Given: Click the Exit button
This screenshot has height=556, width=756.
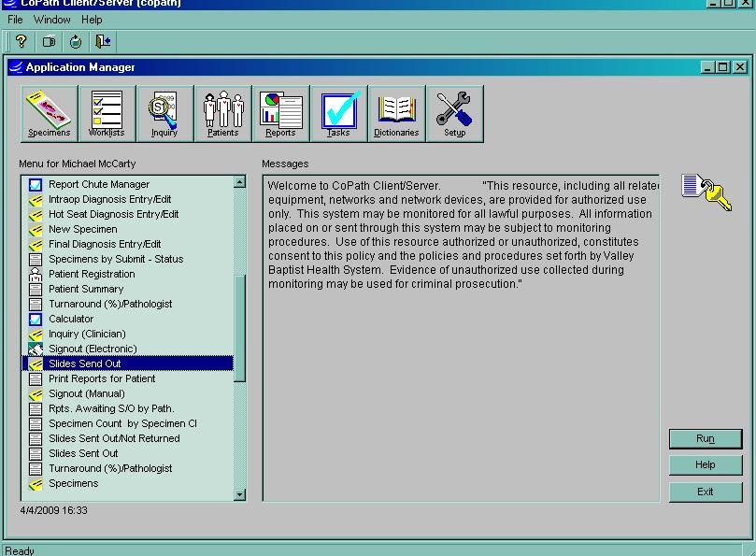Looking at the screenshot, I should (x=705, y=492).
